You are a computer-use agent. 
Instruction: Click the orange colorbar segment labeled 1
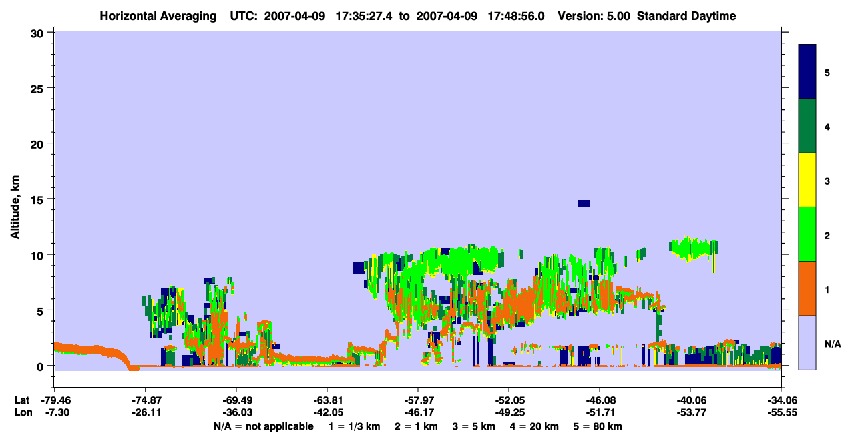pyautogui.click(x=807, y=288)
